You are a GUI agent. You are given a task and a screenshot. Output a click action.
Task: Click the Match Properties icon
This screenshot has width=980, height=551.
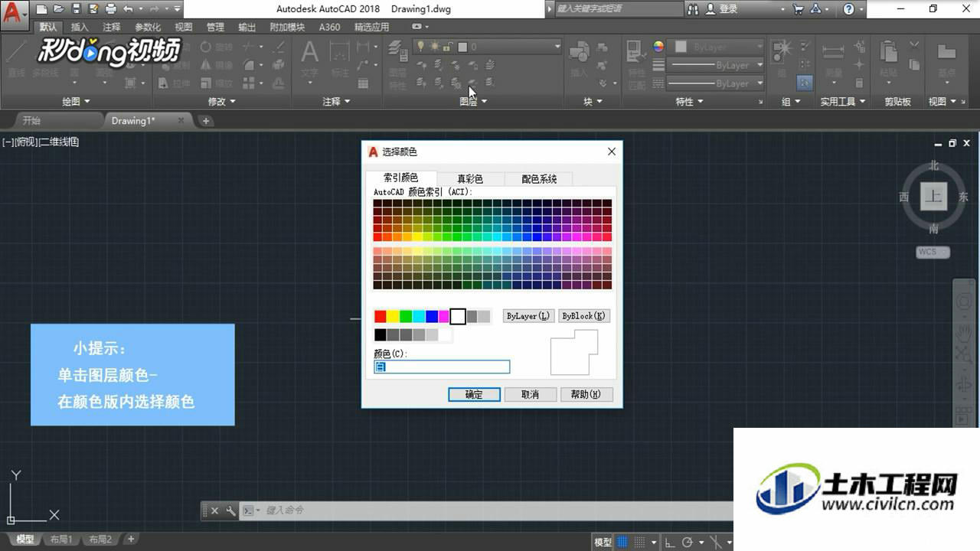pos(635,52)
